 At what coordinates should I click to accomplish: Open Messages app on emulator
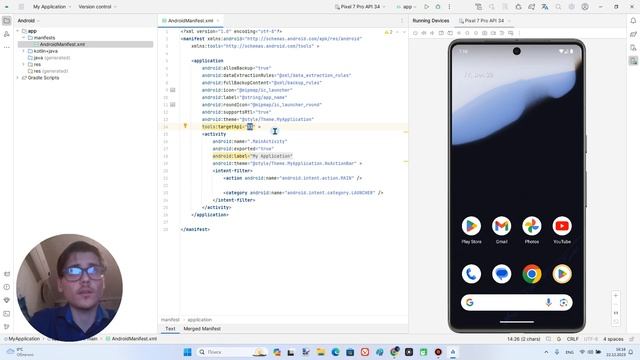(502, 274)
